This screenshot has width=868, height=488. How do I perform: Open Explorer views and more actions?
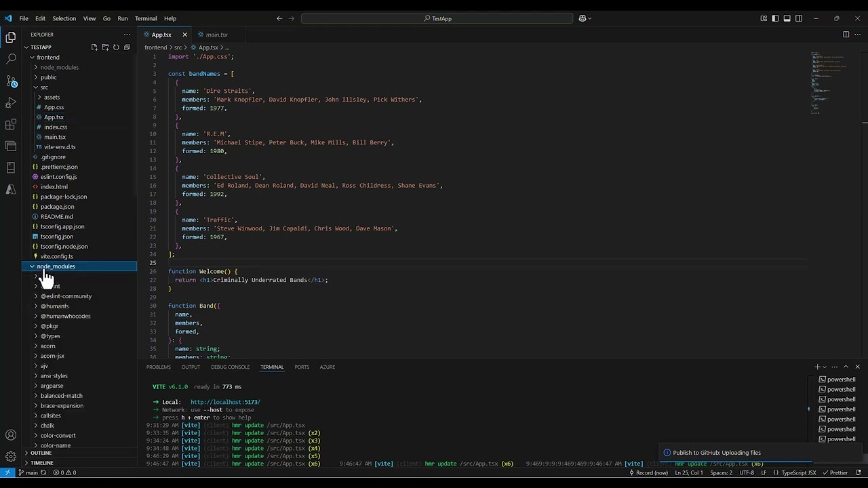[127, 35]
